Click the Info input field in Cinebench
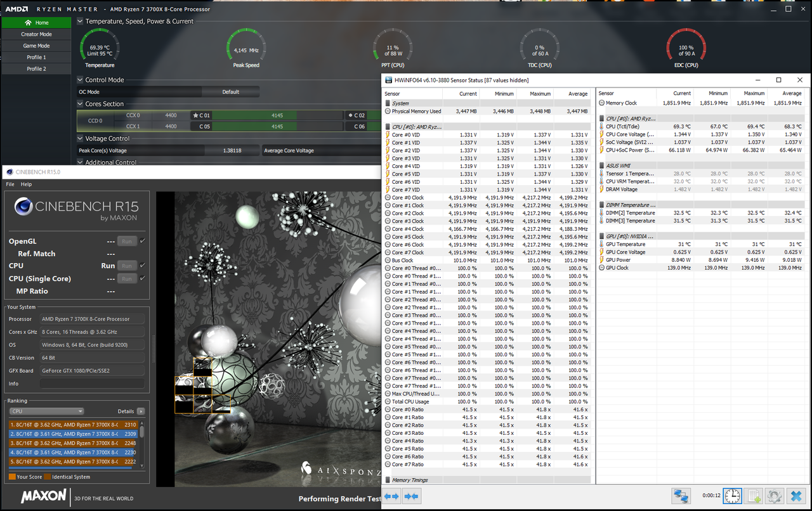 point(92,384)
